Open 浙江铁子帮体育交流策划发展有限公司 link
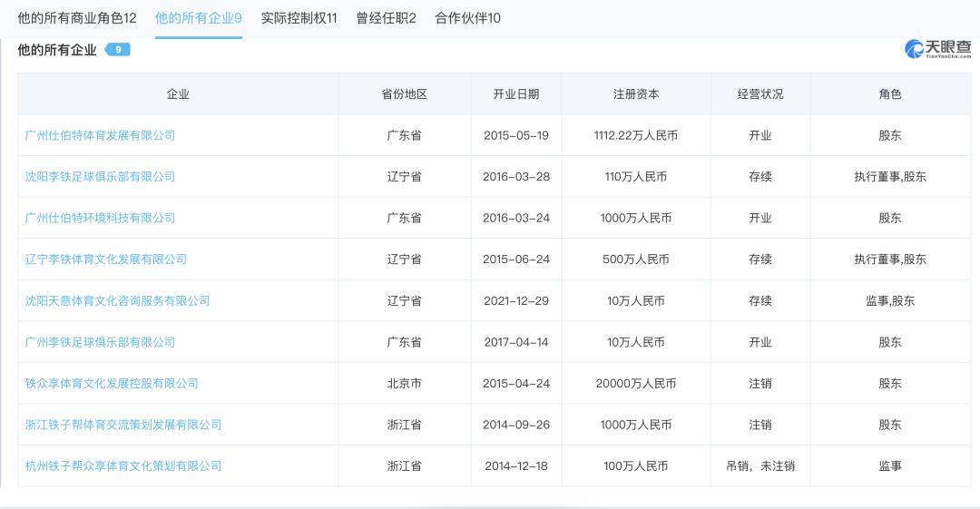This screenshot has height=509, width=980. point(123,425)
